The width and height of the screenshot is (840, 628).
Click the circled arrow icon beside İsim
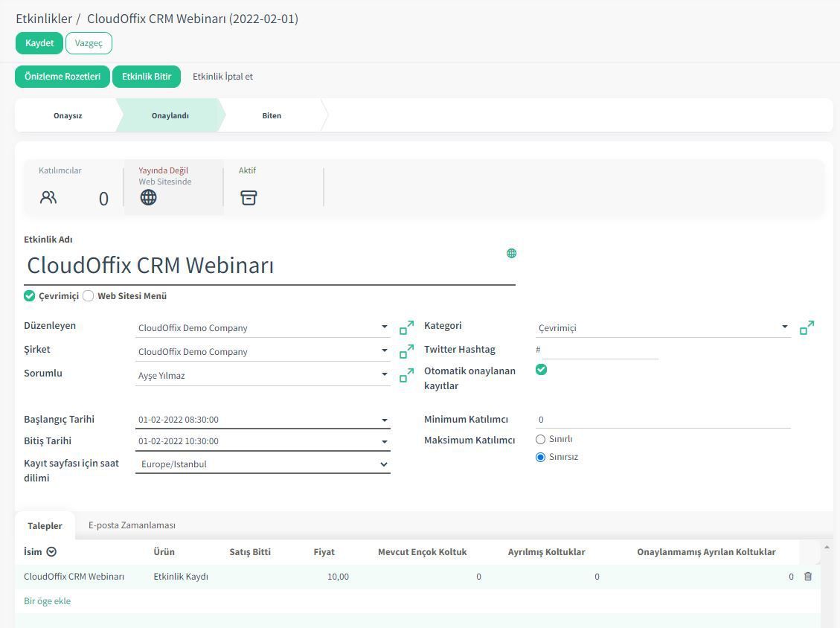[x=51, y=552]
